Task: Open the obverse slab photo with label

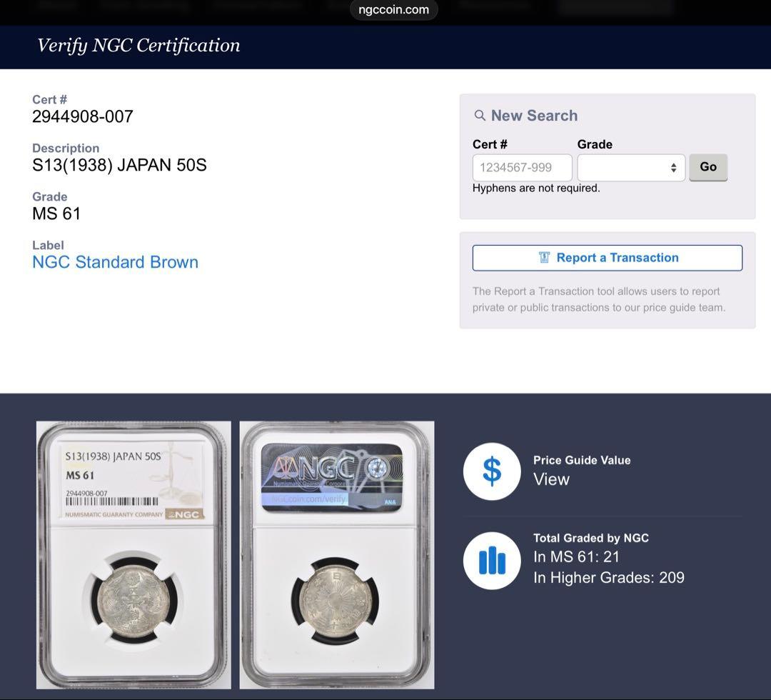Action: (133, 555)
